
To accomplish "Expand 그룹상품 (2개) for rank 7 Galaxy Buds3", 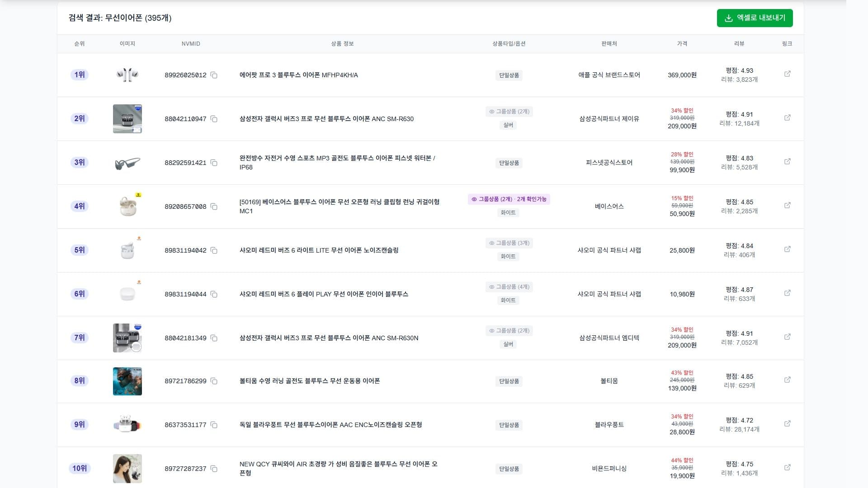I will tap(509, 331).
